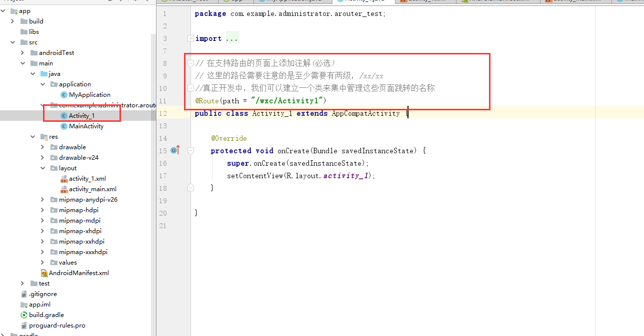Image resolution: width=644 pixels, height=336 pixels.
Task: Click the closing fold marker on line 18
Action: 190,188
